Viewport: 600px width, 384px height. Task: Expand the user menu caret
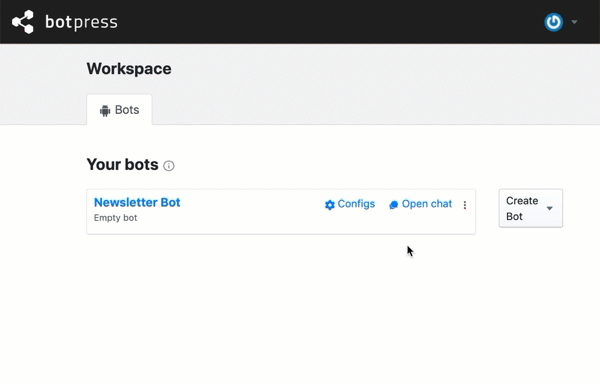click(574, 22)
